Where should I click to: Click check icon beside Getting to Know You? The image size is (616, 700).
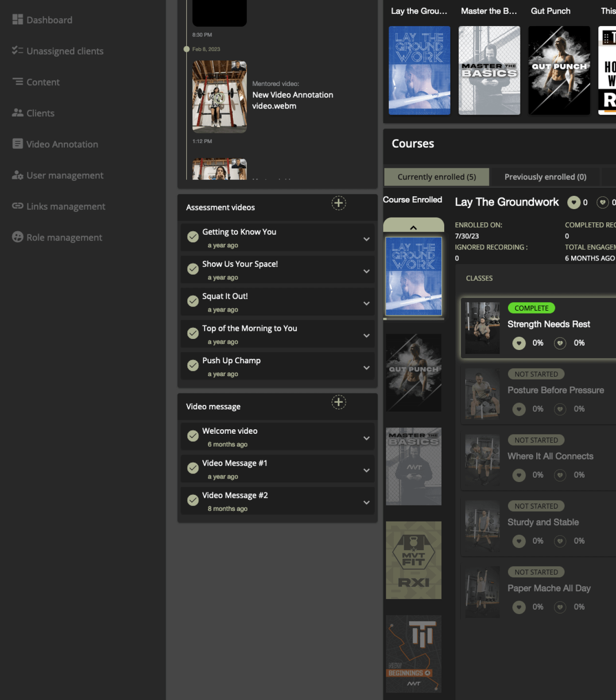tap(193, 237)
